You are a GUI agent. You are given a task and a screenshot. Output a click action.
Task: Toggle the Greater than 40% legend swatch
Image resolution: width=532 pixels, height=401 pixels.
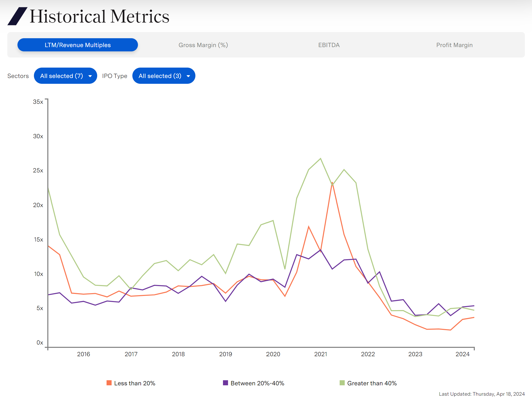pos(342,383)
